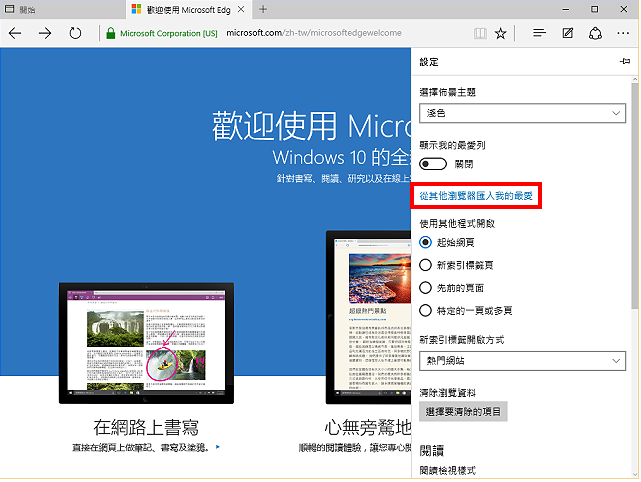Click blue arrow after 直接在網頁上做筆記 text
The height and width of the screenshot is (482, 641).
point(218,447)
